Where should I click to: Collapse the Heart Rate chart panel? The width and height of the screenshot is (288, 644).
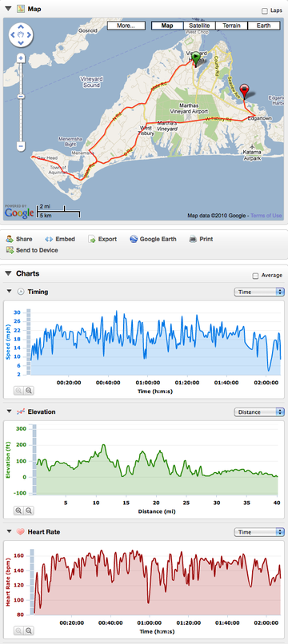point(10,532)
